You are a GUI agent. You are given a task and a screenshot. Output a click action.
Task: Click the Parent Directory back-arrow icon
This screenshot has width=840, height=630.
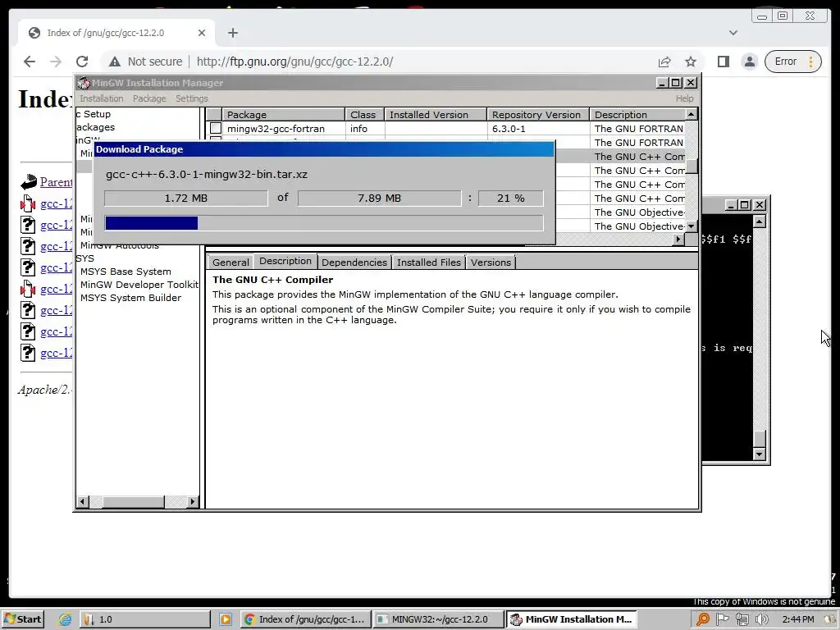(29, 182)
